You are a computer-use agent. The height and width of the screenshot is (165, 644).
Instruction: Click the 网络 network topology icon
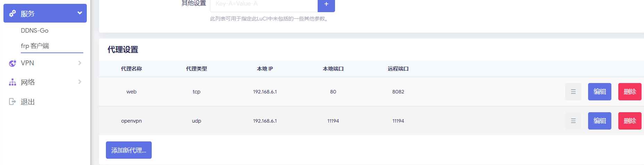click(12, 82)
